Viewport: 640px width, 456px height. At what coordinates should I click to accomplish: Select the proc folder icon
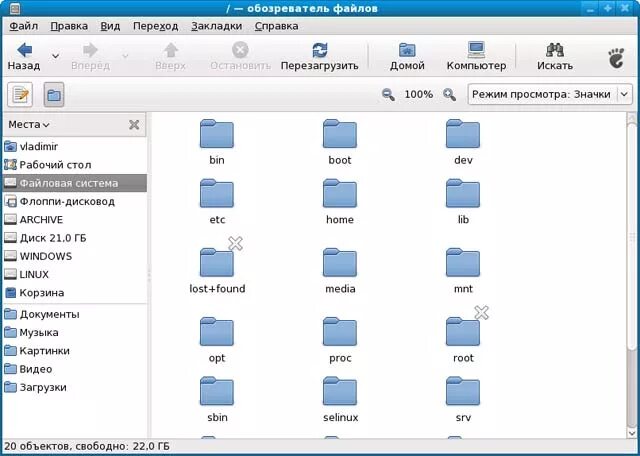pos(340,332)
